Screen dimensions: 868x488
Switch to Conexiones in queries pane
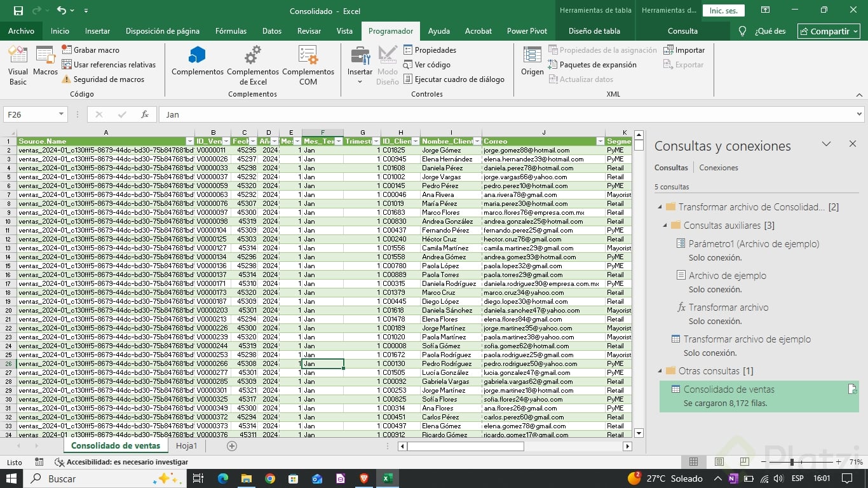pos(718,168)
